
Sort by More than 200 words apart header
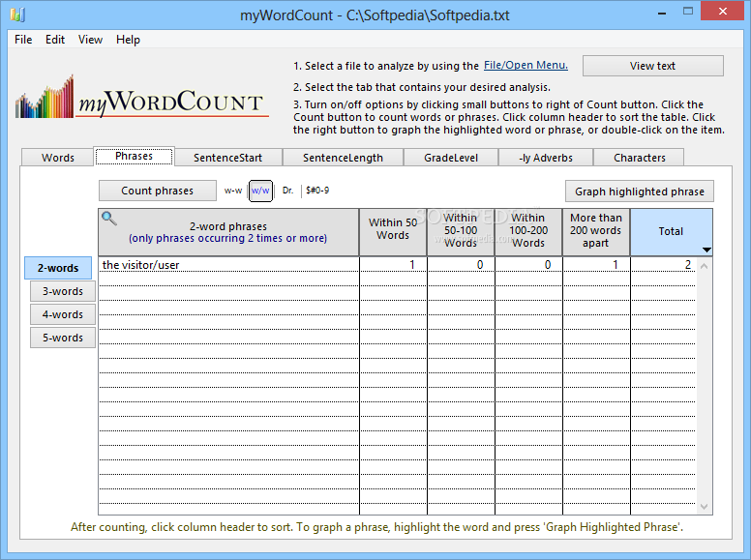596,232
